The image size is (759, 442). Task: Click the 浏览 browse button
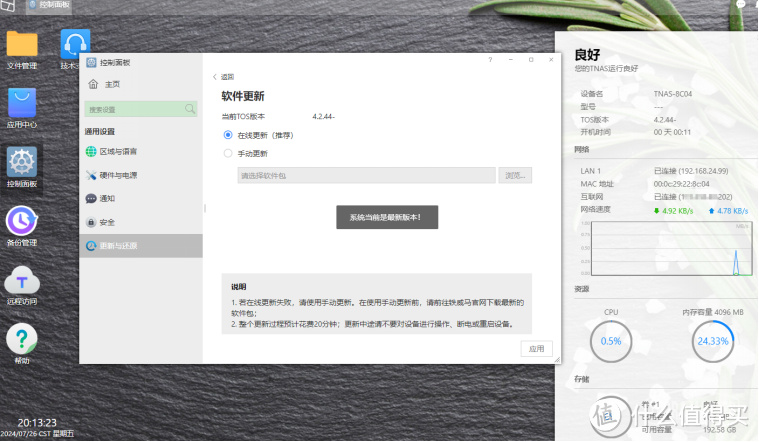(x=515, y=175)
